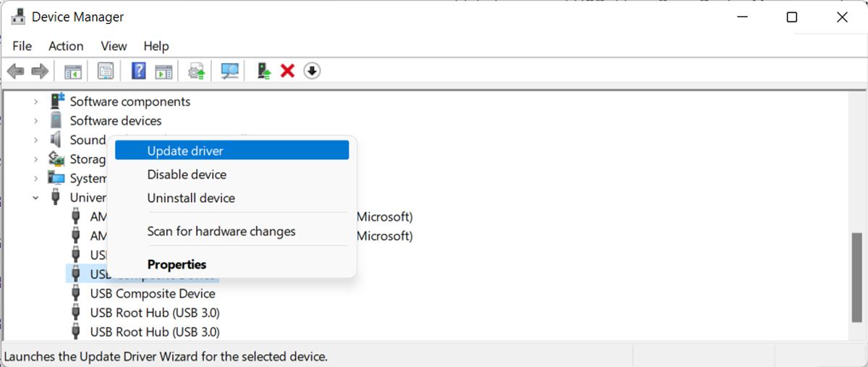The height and width of the screenshot is (367, 868).
Task: Open the Action menu
Action: [66, 46]
